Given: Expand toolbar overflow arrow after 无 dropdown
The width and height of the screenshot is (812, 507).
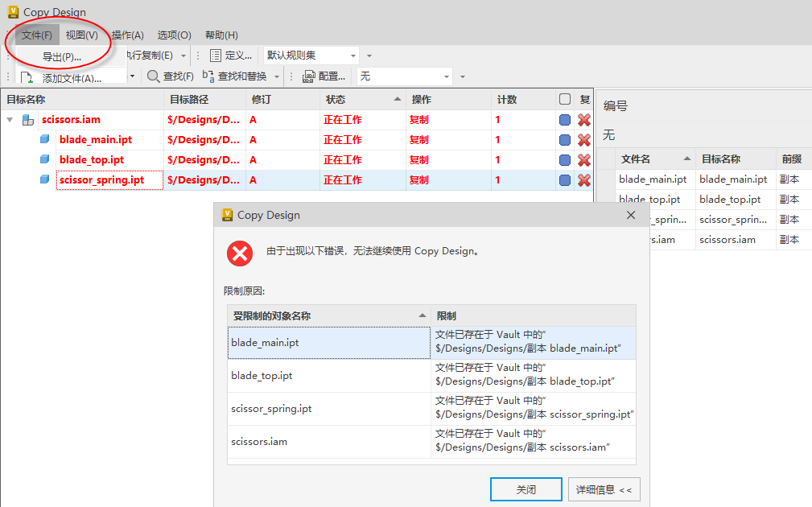Looking at the screenshot, I should coord(463,76).
